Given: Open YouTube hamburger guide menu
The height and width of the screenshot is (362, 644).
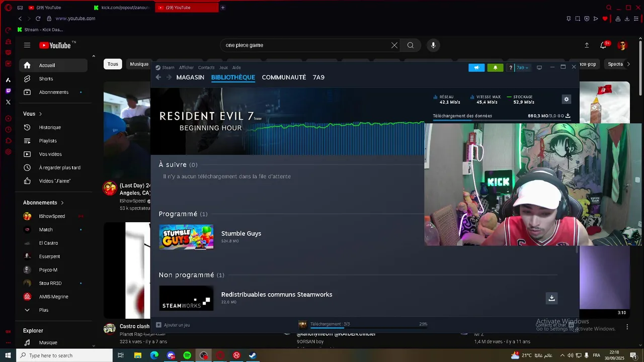Looking at the screenshot, I should point(27,45).
